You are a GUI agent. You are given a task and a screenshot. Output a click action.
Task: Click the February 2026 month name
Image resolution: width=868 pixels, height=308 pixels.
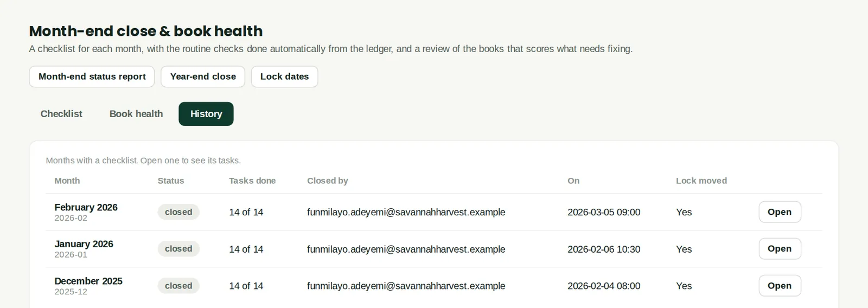point(86,207)
